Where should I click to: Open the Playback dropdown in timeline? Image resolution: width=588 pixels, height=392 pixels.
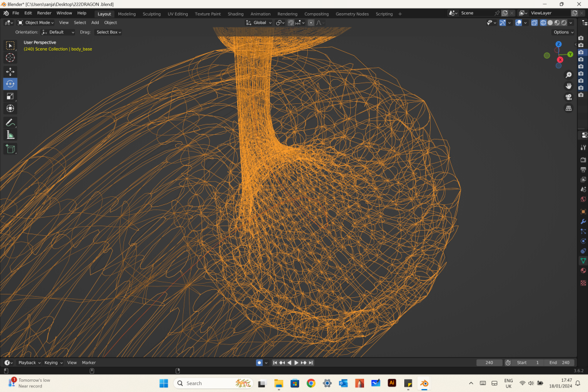29,363
